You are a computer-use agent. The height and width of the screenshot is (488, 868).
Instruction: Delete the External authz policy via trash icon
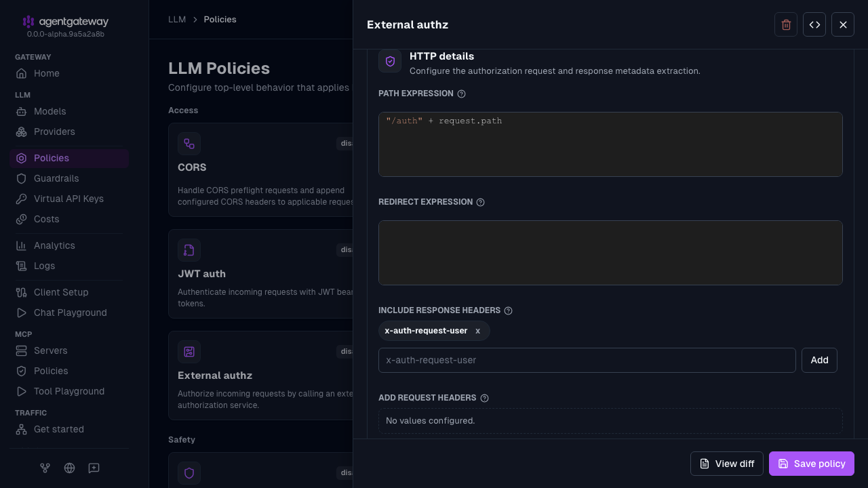pyautogui.click(x=786, y=24)
